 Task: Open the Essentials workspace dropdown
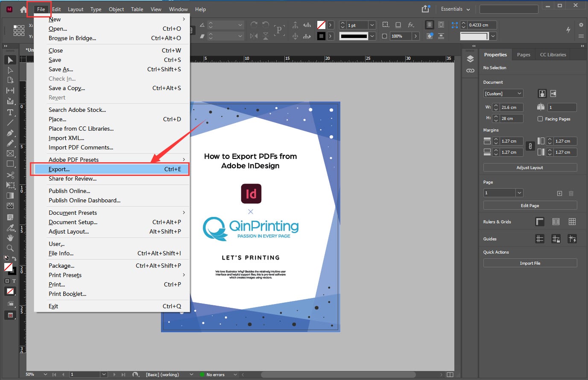coord(455,9)
